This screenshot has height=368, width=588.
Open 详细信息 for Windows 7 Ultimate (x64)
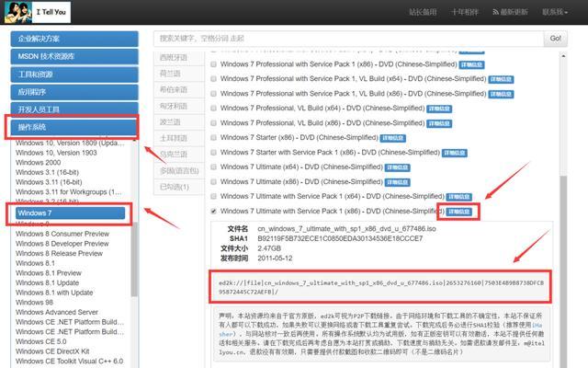coord(397,167)
